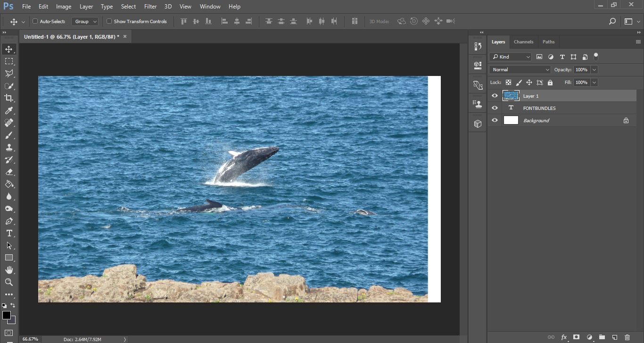The width and height of the screenshot is (644, 343).
Task: Click the foreground color swatch
Action: [7, 315]
